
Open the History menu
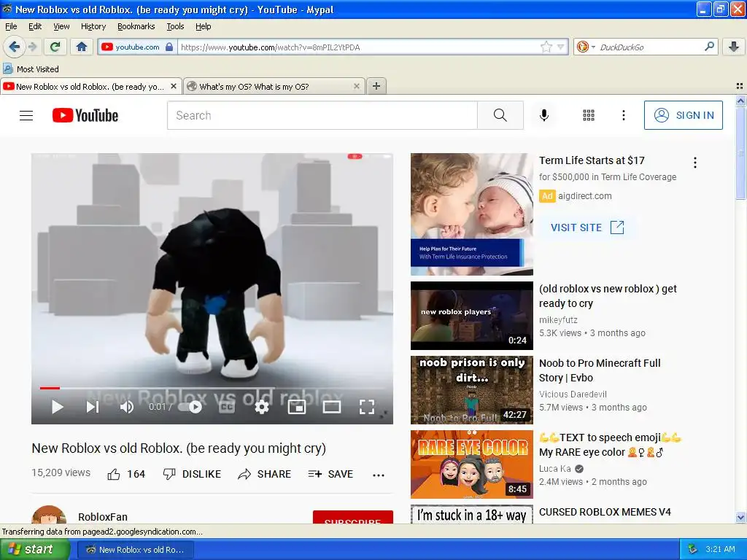pos(93,26)
